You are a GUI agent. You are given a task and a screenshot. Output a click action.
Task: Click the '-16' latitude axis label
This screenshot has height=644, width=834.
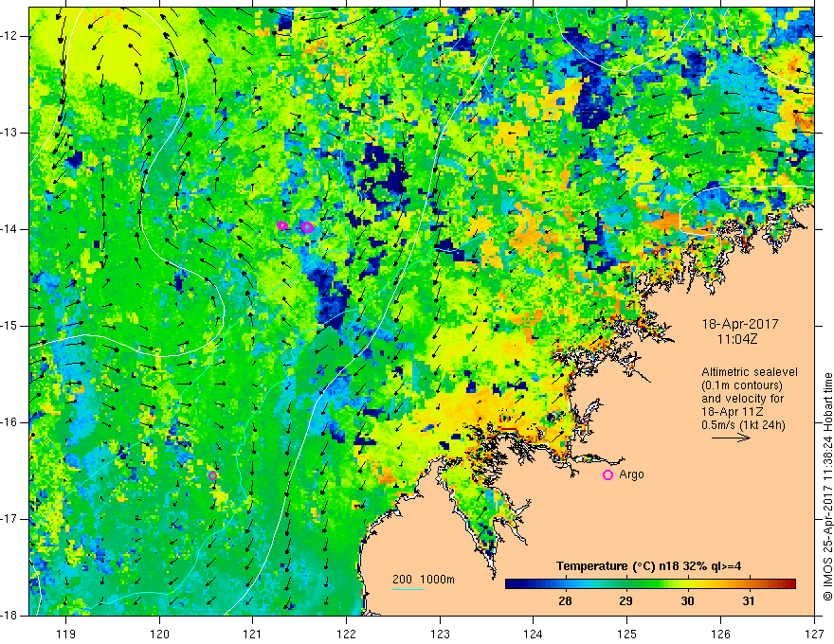10,422
